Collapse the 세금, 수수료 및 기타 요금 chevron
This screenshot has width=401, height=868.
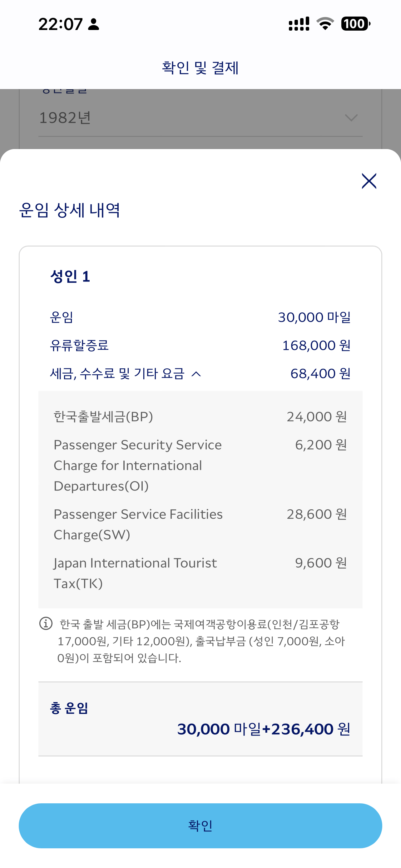point(196,374)
